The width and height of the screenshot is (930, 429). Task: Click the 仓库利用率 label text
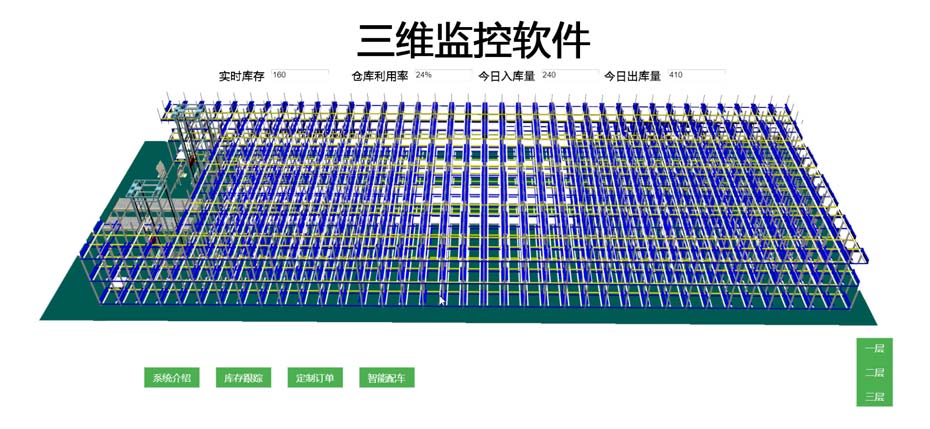(379, 76)
